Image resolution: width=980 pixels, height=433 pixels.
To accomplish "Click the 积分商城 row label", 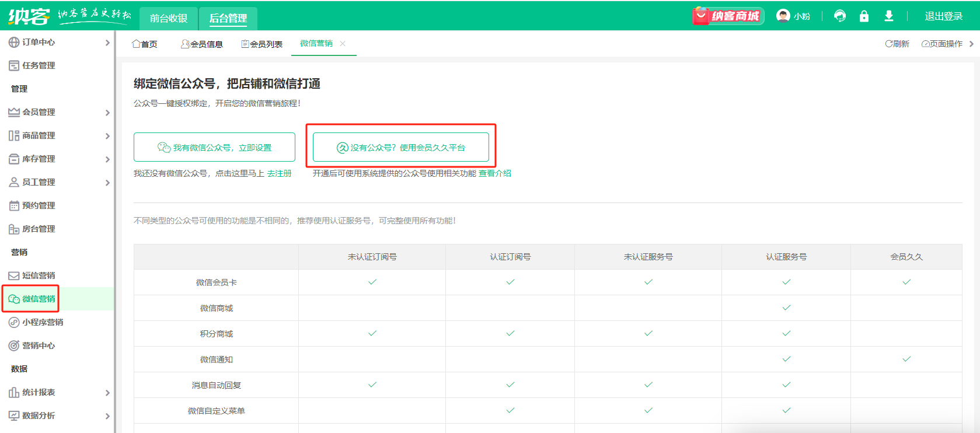I will (x=217, y=334).
